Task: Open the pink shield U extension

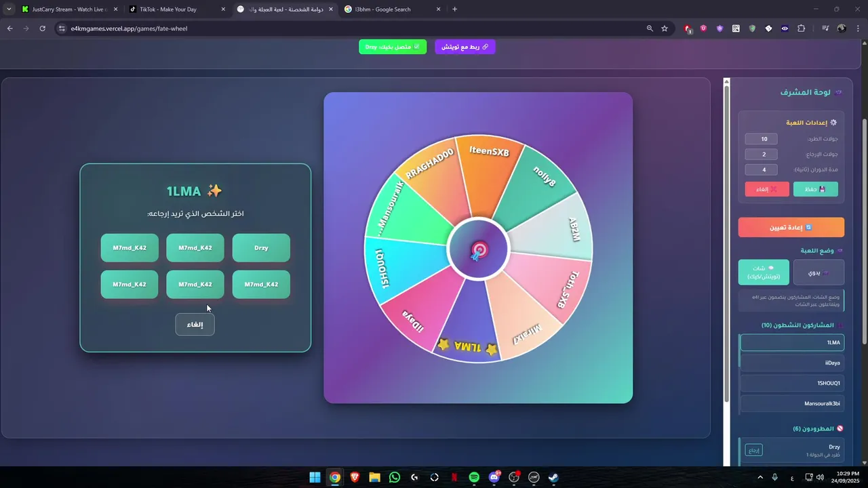Action: [x=703, y=28]
